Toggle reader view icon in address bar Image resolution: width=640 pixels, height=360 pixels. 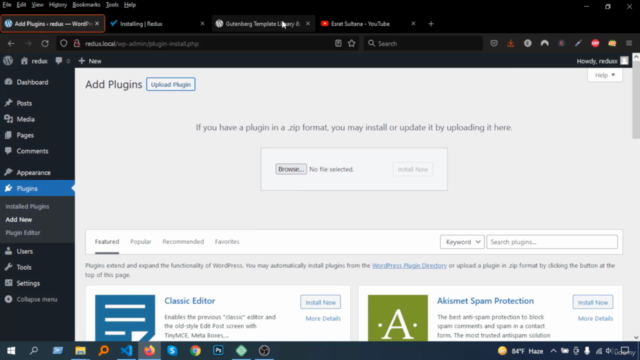338,43
